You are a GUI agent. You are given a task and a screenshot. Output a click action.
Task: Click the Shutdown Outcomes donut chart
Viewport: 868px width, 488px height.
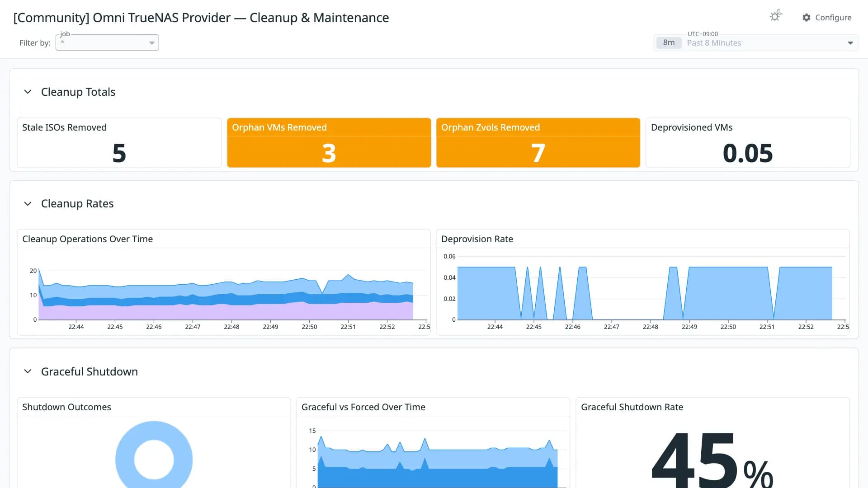click(x=154, y=455)
